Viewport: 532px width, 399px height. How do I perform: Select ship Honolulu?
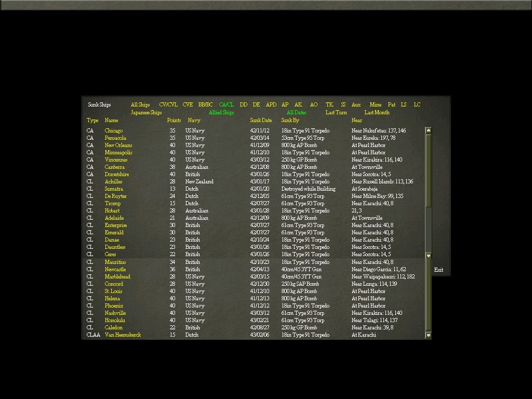click(115, 320)
